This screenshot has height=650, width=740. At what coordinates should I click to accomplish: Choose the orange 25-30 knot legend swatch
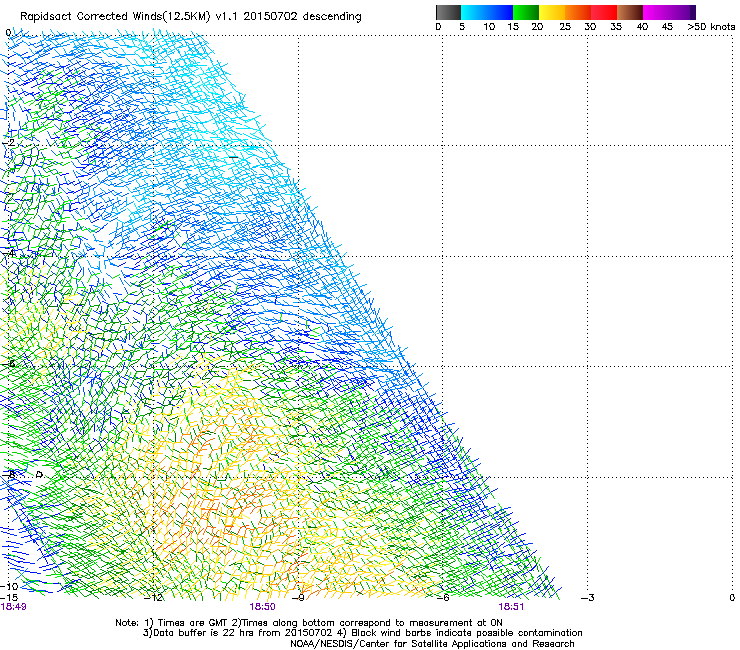[578, 12]
